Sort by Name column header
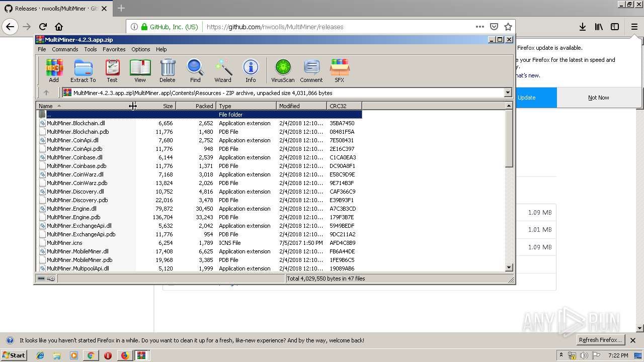The height and width of the screenshot is (362, 644). (86, 106)
